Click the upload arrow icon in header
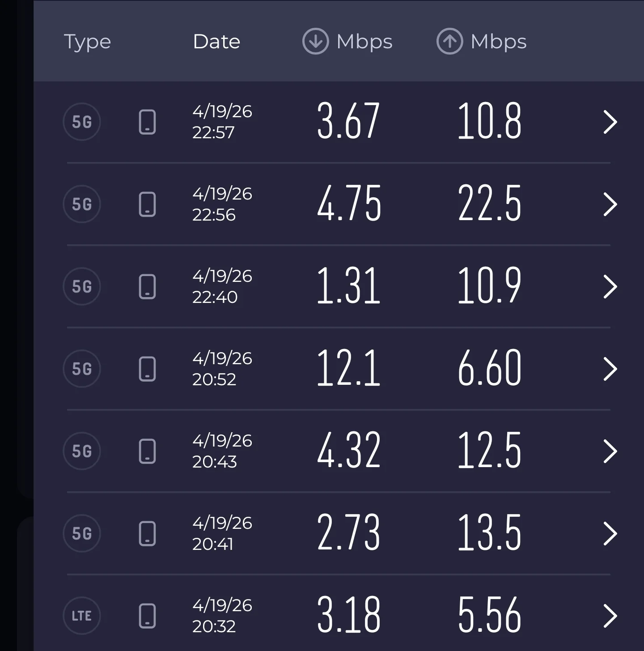The image size is (644, 651). point(449,42)
